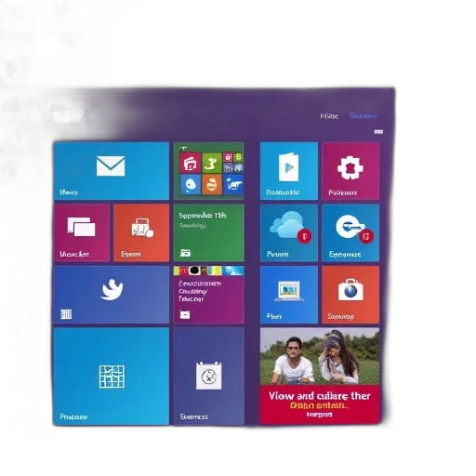Viewport: 476px width, 476px height.
Task: Click the white user name text at top right
Action: coord(329,116)
